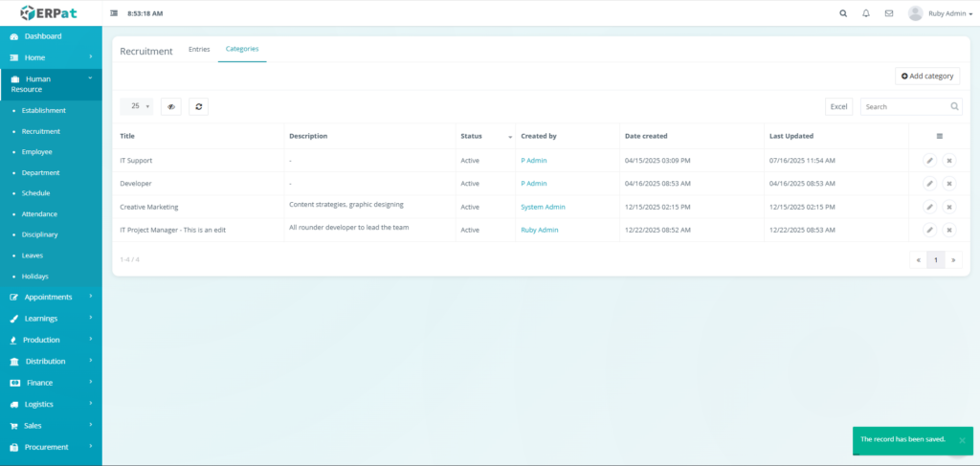Click the Search input field
This screenshot has width=980, height=466.
coord(904,106)
